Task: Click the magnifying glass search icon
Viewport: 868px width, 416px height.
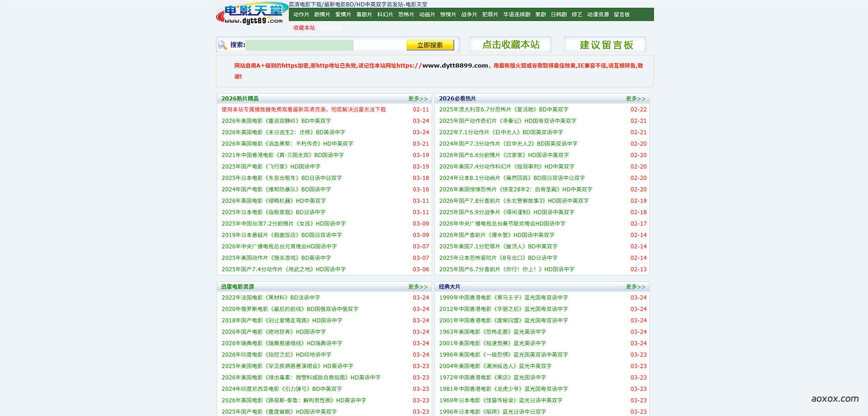Action: pos(223,45)
